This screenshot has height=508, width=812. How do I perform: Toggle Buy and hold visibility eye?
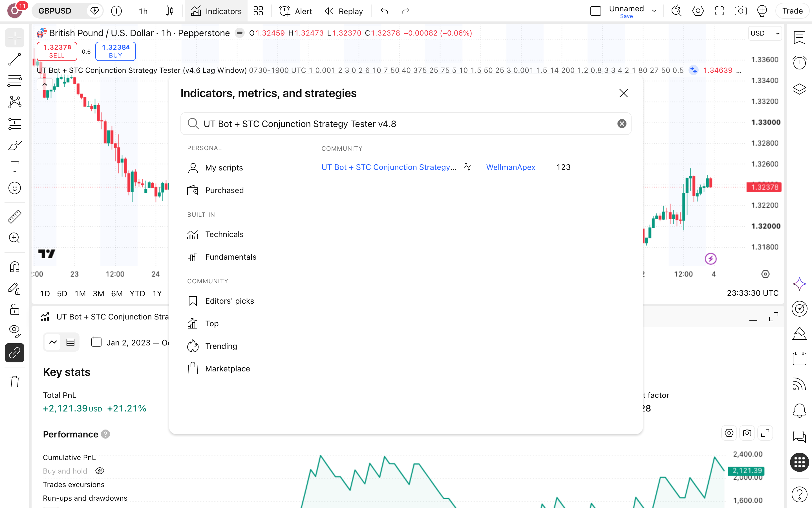(100, 471)
